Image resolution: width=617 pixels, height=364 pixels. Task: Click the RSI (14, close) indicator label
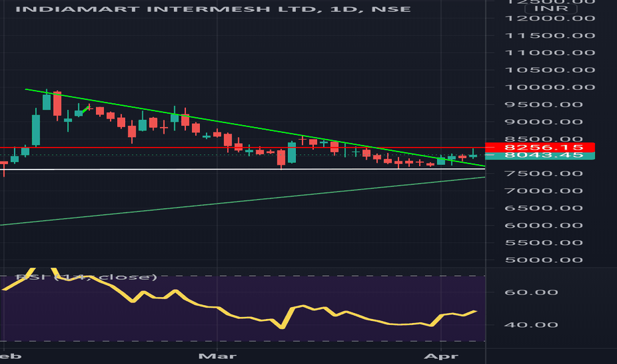pyautogui.click(x=86, y=277)
